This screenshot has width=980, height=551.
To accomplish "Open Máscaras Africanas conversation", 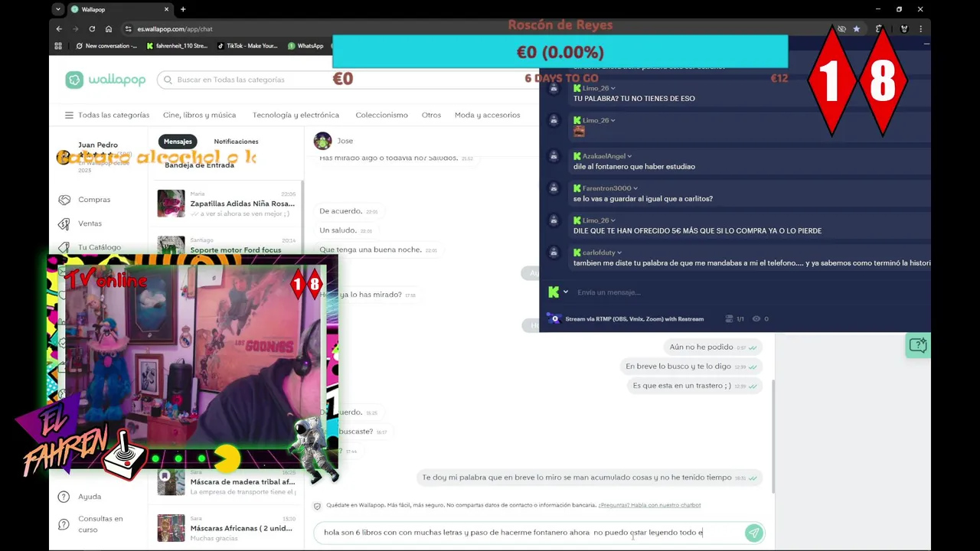I will 227,528.
